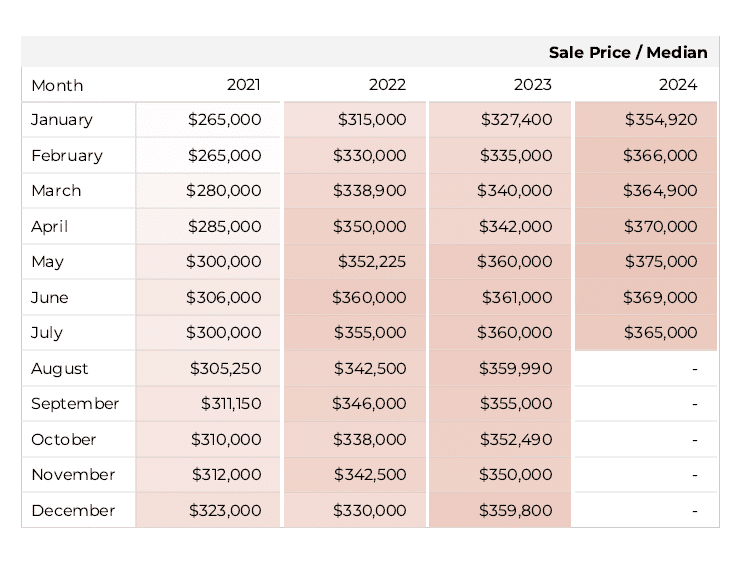Select the 2023 column header

point(533,84)
